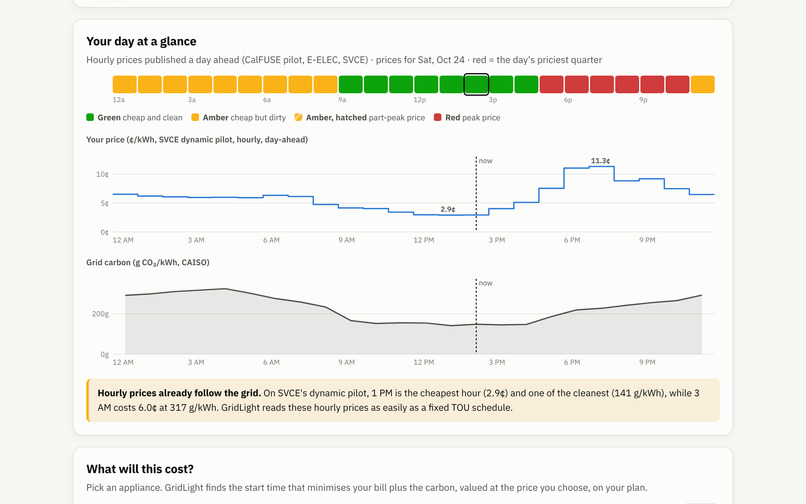The width and height of the screenshot is (806, 504).
Task: Click 'Amber, hatched part-peak price' legend text
Action: click(x=365, y=118)
